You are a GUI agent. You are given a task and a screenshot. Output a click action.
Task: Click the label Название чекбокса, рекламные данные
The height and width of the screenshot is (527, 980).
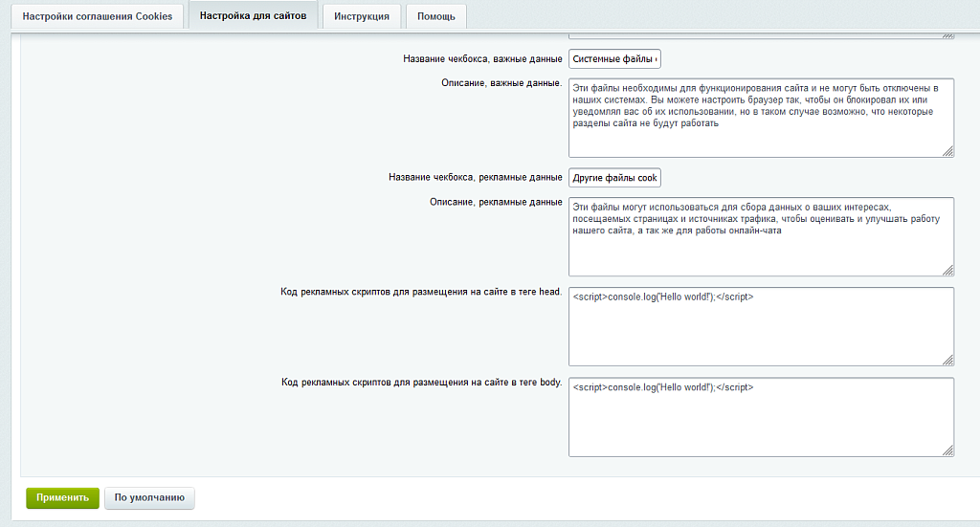click(475, 178)
